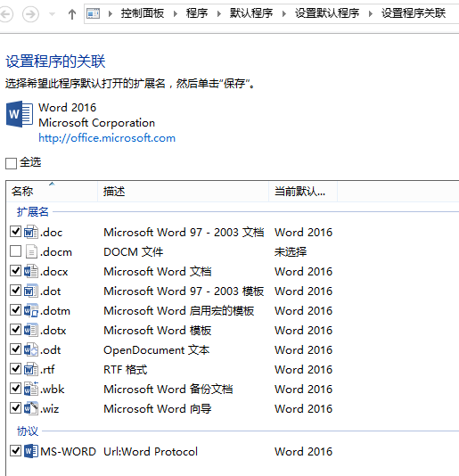
Task: Click the .doc file type icon
Action: [x=31, y=232]
